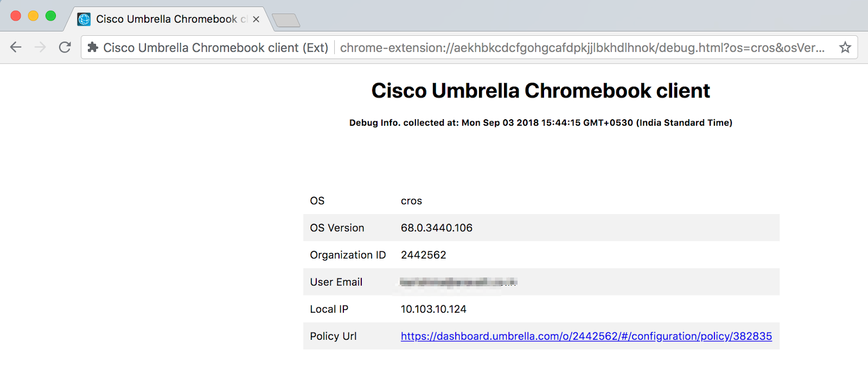This screenshot has height=387, width=868.
Task: Click the chrome-extension URL in address bar
Action: point(582,48)
